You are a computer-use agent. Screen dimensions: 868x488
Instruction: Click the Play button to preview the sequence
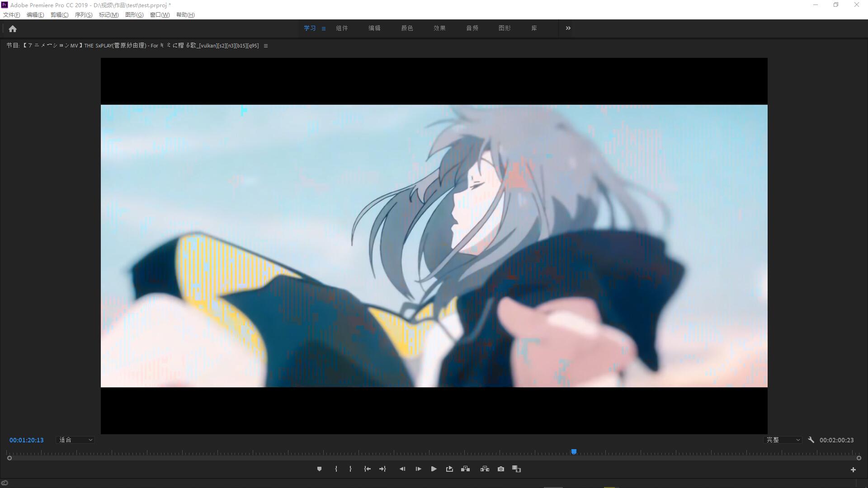434,469
